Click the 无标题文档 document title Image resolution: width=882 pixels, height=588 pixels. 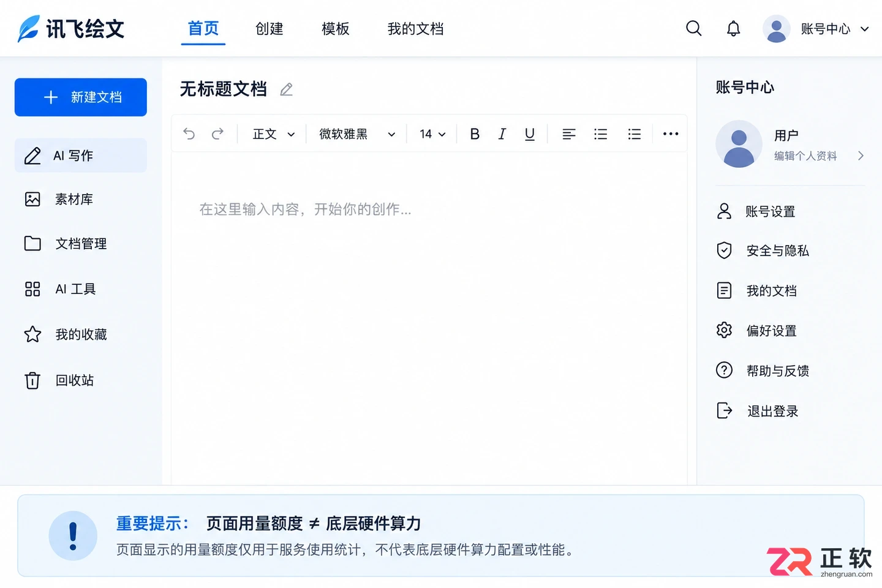tap(224, 89)
